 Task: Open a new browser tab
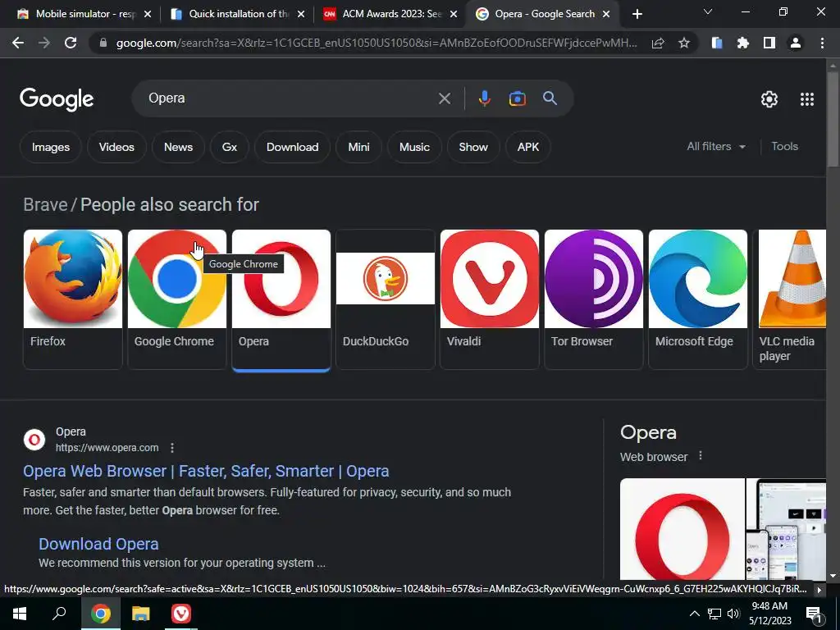pos(637,14)
